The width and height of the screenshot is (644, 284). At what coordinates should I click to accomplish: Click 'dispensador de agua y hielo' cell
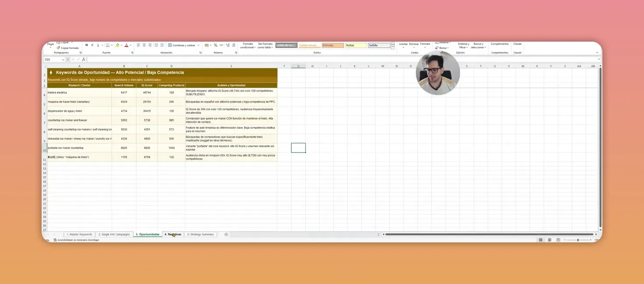79,111
